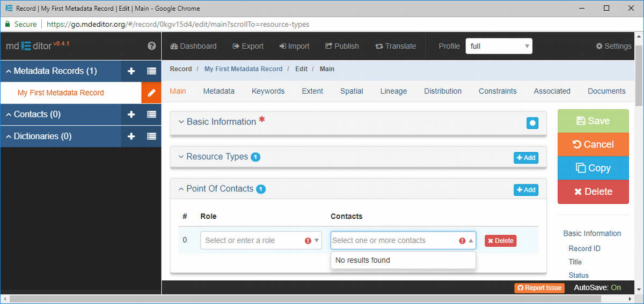Screen dimensions: 644x304
Task: Click the Report Issue GitHub button
Action: point(539,288)
